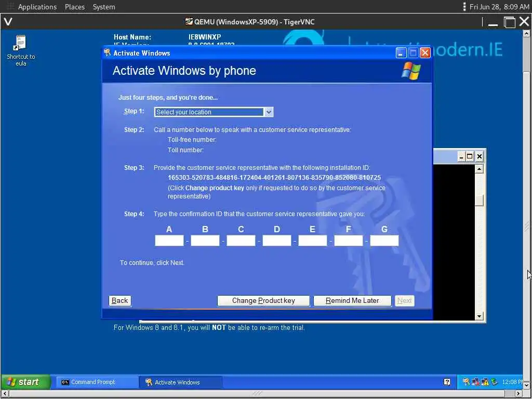Select Activate Windows taskbar button

coord(181,382)
